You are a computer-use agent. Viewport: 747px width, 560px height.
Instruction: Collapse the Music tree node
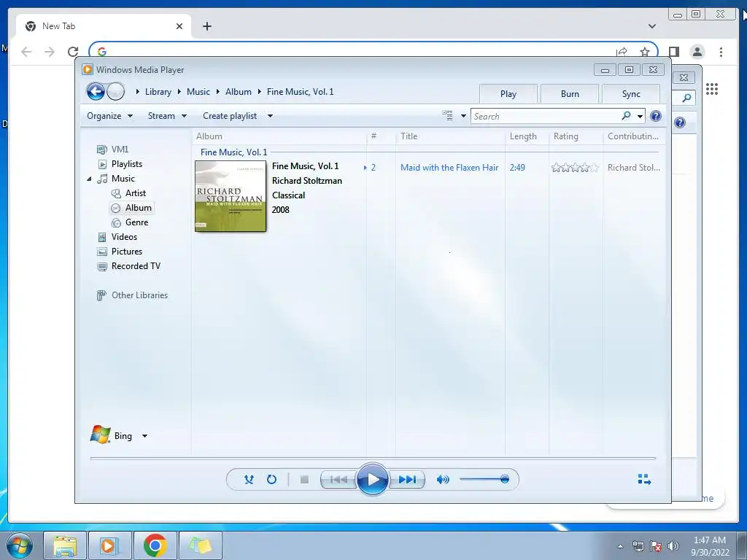(x=89, y=179)
